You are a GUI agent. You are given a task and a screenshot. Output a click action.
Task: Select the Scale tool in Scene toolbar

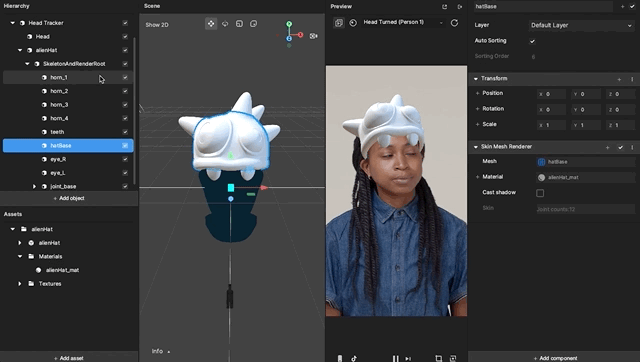coord(239,24)
